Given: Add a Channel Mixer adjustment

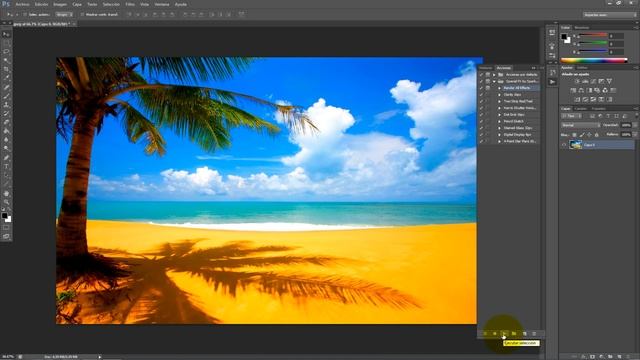Looking at the screenshot, I should (x=605, y=90).
